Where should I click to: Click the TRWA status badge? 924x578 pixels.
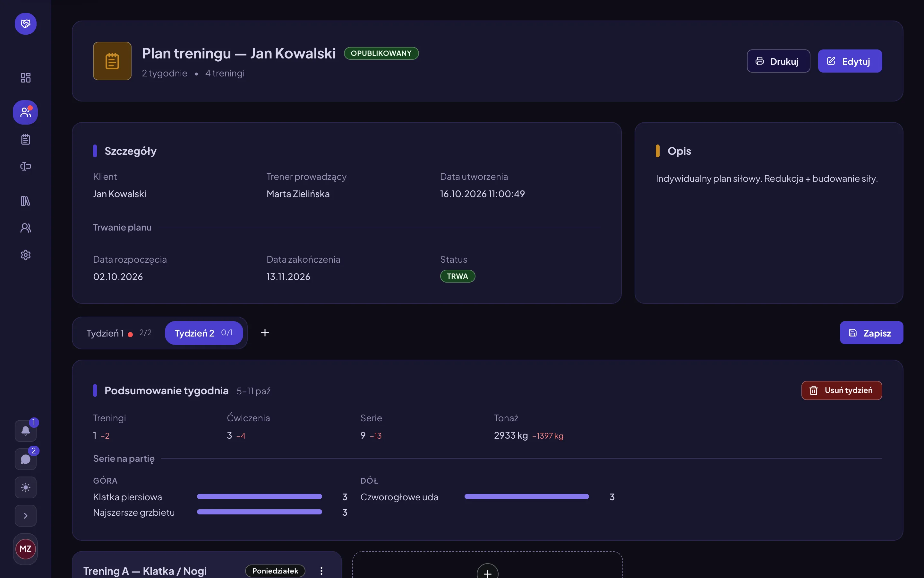point(458,276)
